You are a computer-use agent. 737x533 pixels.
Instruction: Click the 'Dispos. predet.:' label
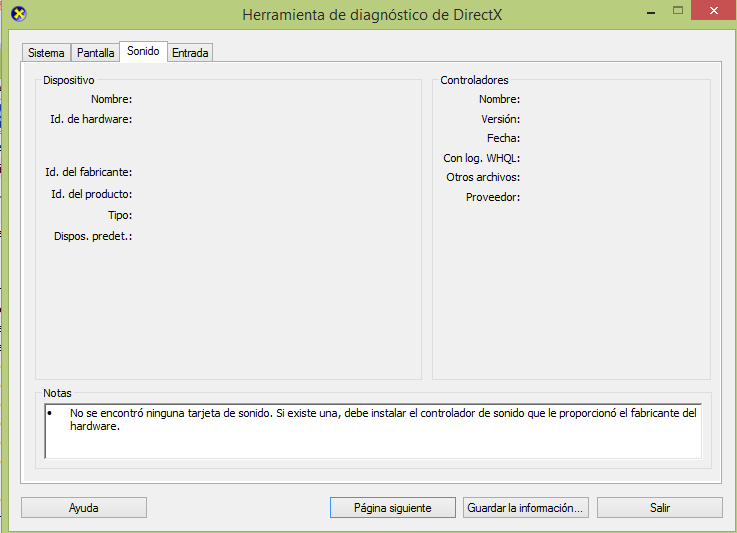pyautogui.click(x=93, y=236)
